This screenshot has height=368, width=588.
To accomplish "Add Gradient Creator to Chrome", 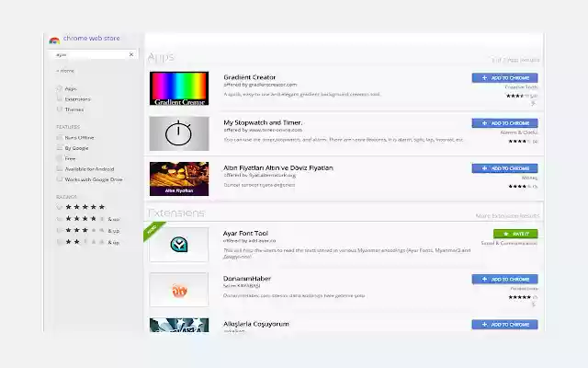I will tap(504, 77).
